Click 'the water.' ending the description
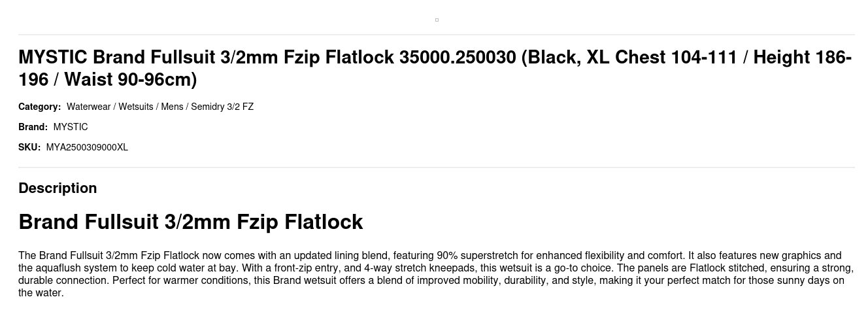This screenshot has width=868, height=331. (41, 292)
